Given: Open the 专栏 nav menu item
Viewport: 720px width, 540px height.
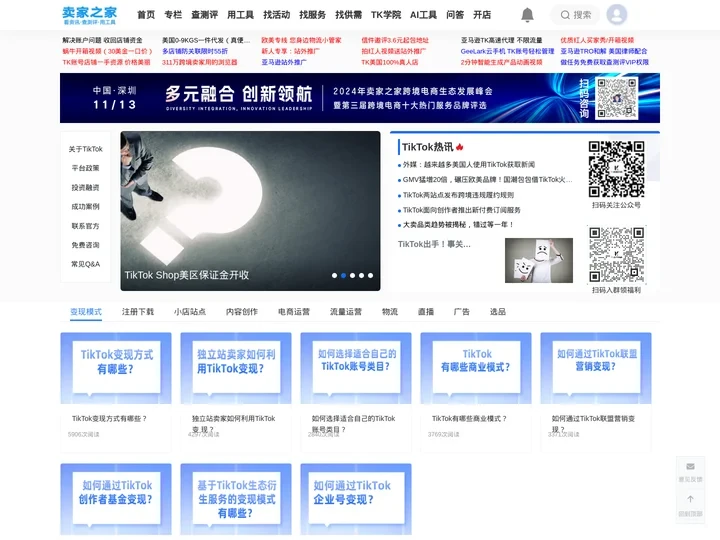Looking at the screenshot, I should pyautogui.click(x=173, y=15).
